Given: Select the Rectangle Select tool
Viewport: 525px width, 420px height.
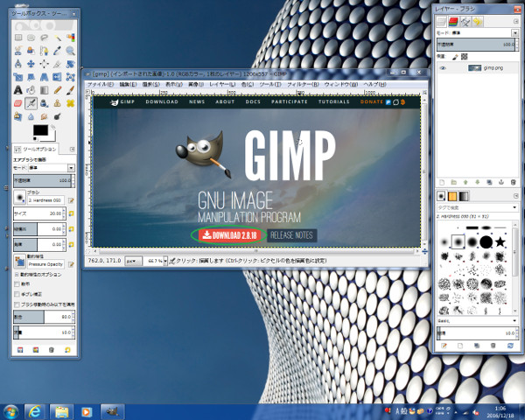Looking at the screenshot, I should click(18, 38).
